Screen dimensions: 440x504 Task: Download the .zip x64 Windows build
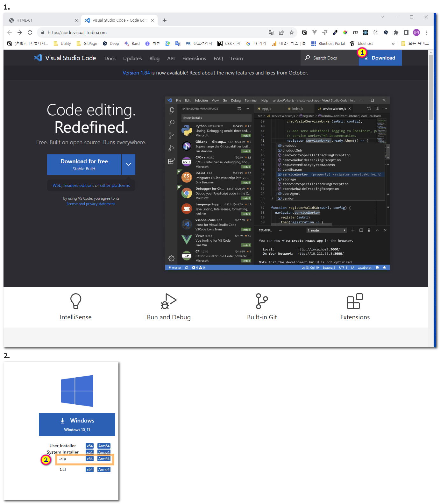[89, 459]
